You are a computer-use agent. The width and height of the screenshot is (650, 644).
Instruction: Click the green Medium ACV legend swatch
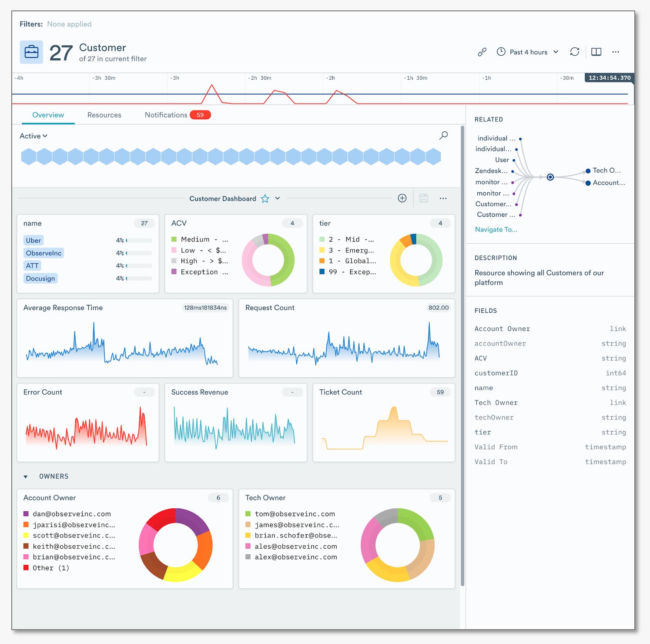tap(174, 239)
